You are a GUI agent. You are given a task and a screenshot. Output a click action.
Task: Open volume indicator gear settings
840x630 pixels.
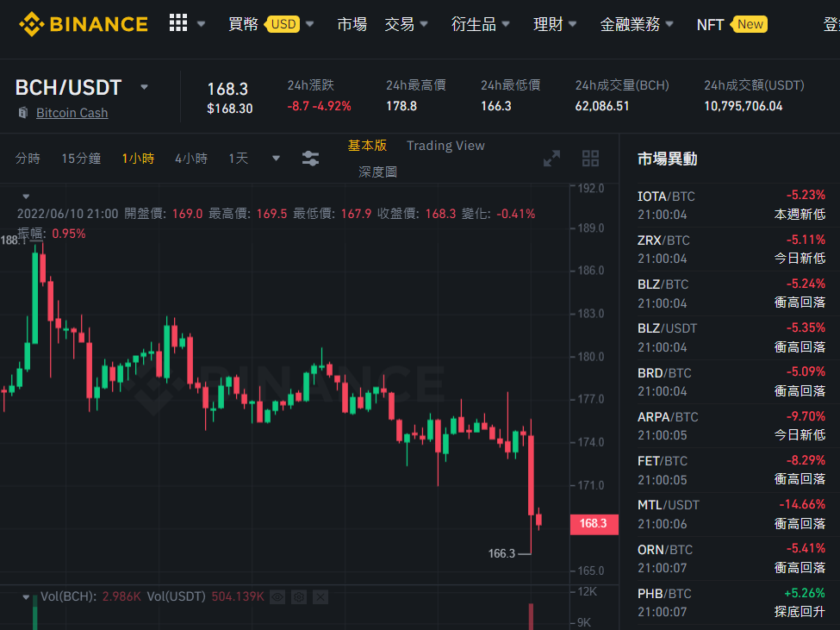click(299, 596)
